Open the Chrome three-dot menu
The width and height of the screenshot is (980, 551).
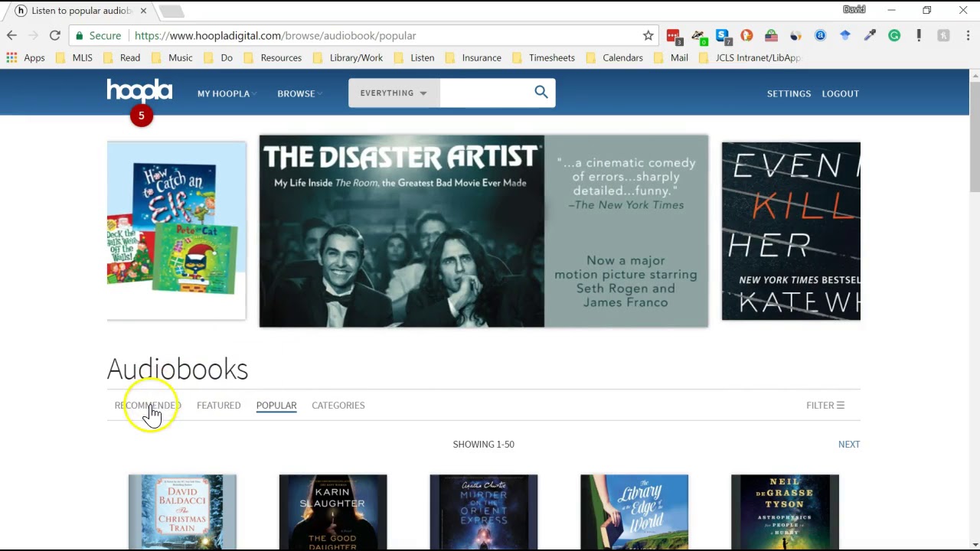click(968, 35)
